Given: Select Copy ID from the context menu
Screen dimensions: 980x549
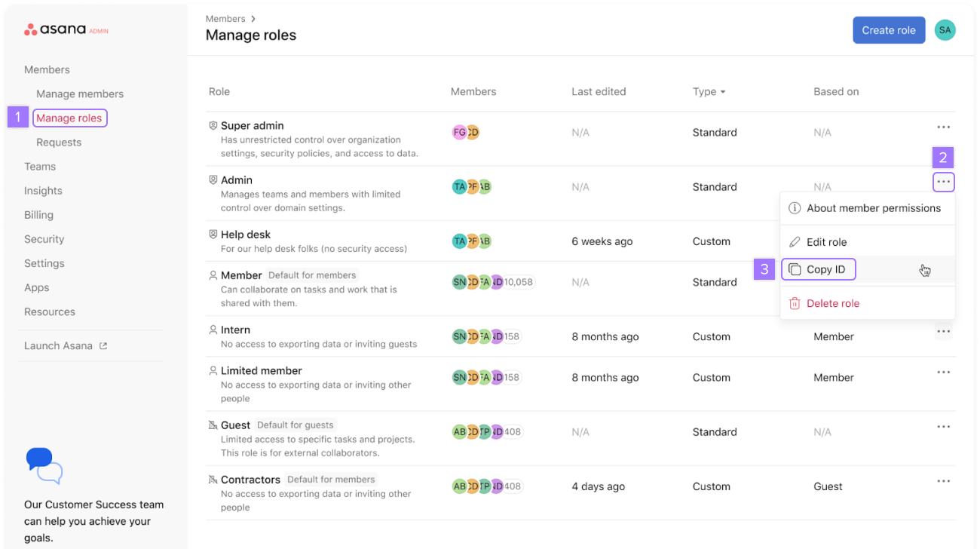Looking at the screenshot, I should pyautogui.click(x=825, y=269).
